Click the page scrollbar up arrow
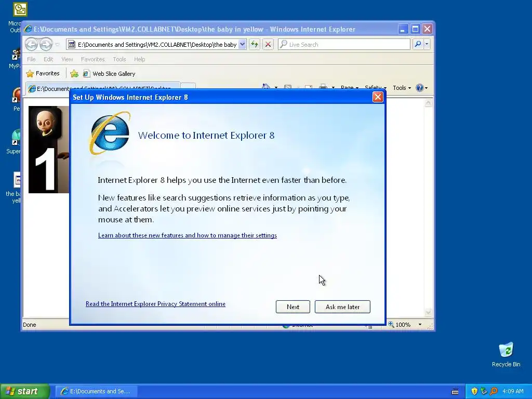Screen dimensions: 532x399 point(428,103)
